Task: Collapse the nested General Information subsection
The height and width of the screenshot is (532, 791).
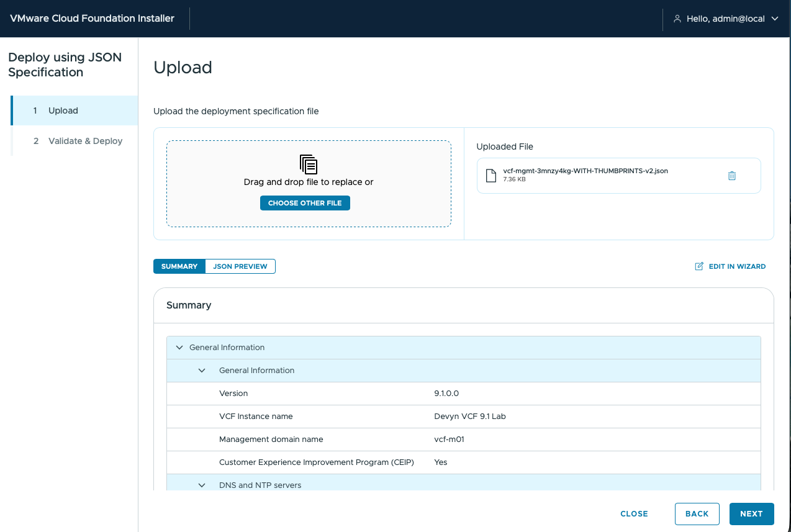Action: pos(202,371)
